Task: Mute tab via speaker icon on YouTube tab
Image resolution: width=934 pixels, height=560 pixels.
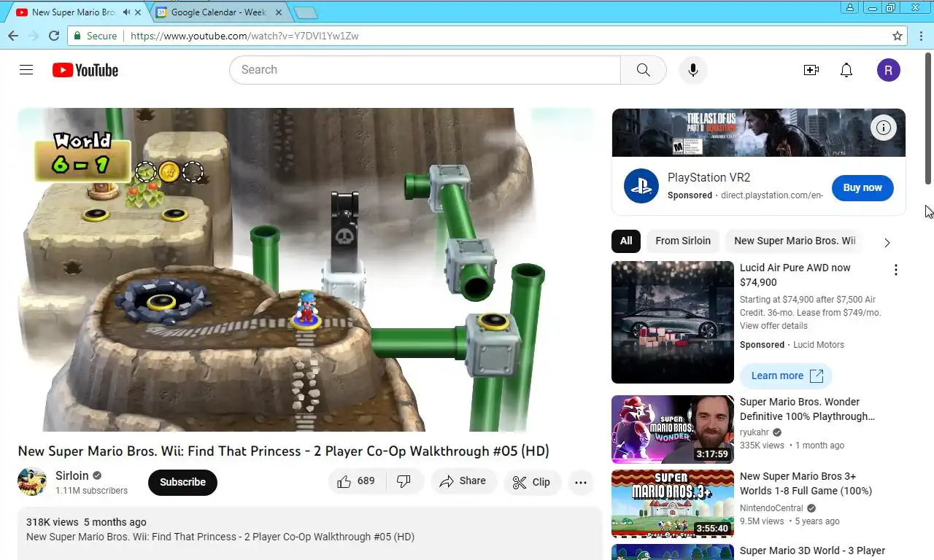Action: pyautogui.click(x=127, y=12)
